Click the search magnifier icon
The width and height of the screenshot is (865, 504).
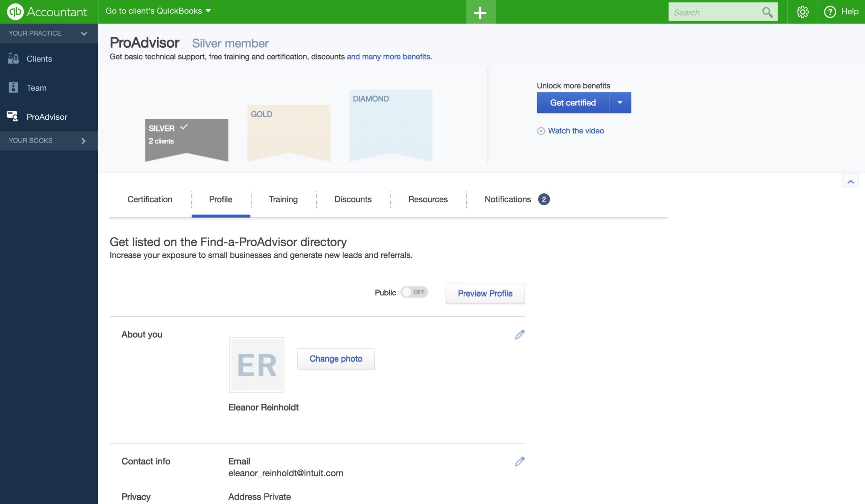pos(767,12)
